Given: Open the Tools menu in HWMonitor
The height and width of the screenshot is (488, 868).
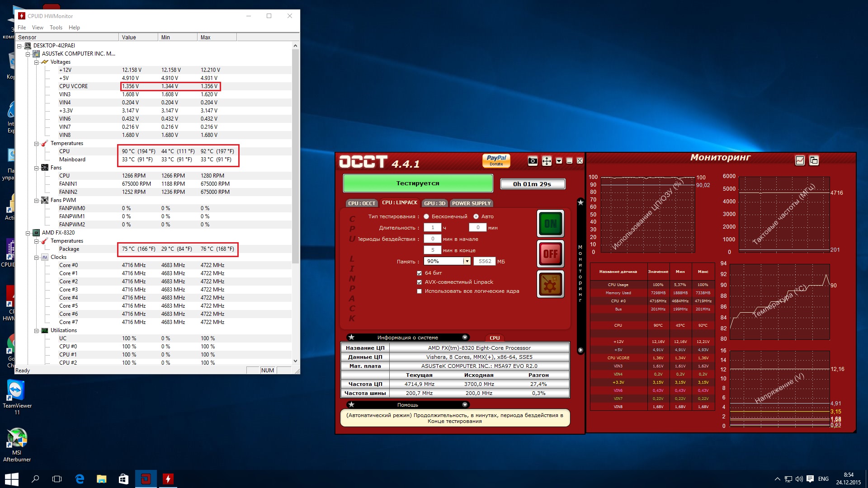Looking at the screenshot, I should point(56,28).
